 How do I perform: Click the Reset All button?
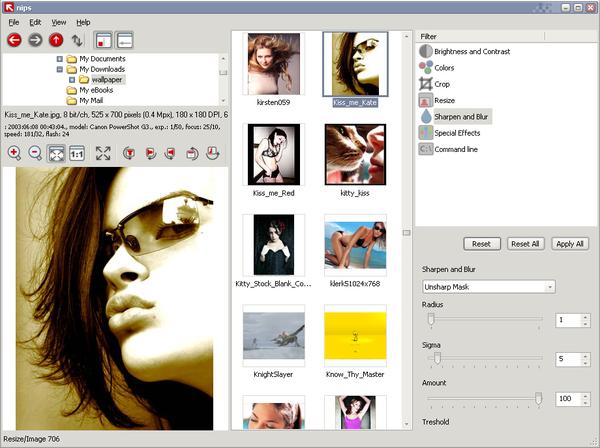525,244
